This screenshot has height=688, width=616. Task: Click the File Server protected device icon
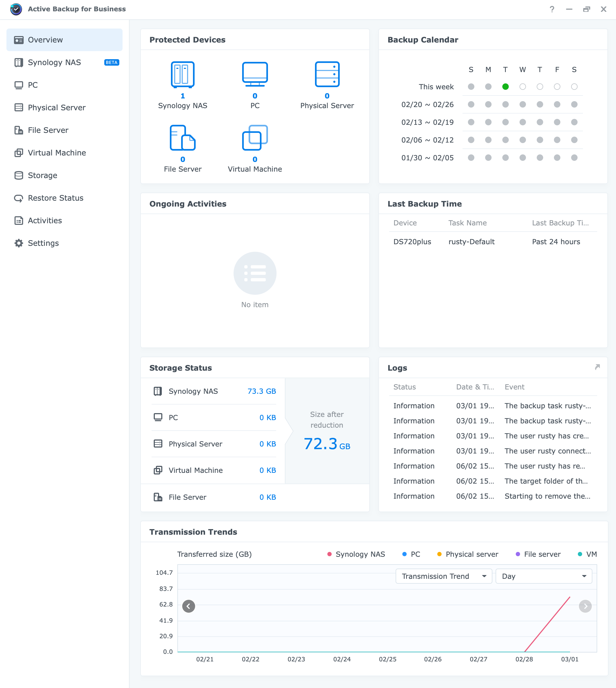pos(183,137)
